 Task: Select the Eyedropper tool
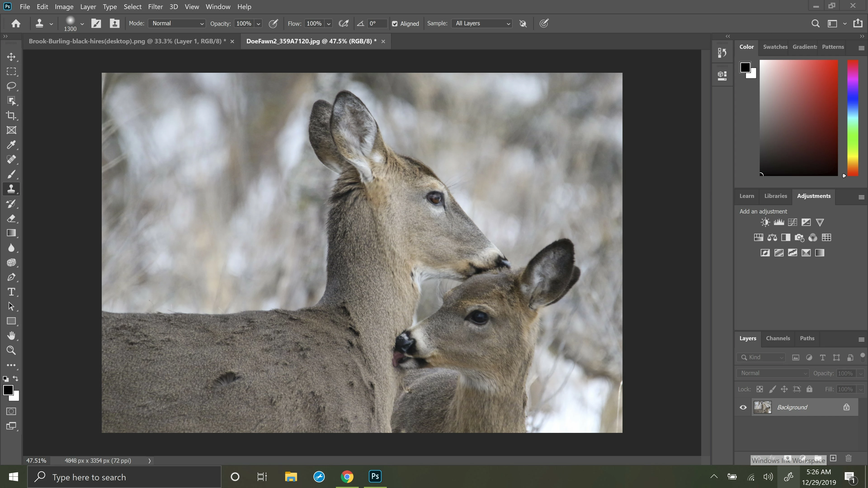(11, 145)
